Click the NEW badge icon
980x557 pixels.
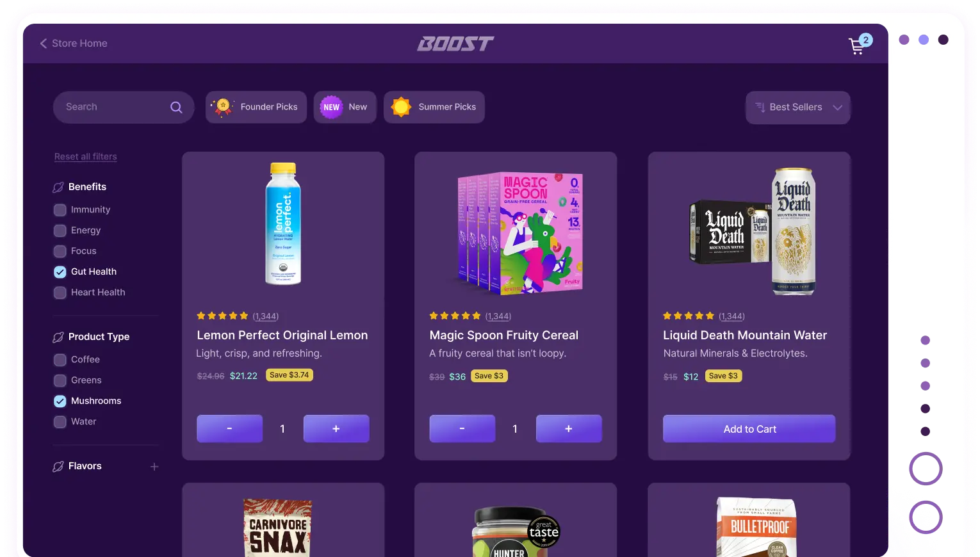point(331,107)
